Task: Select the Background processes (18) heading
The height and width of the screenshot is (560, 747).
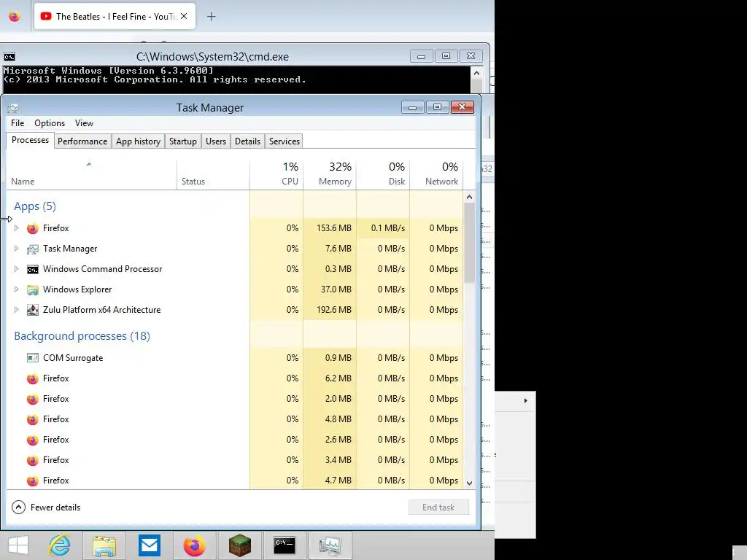Action: point(82,336)
